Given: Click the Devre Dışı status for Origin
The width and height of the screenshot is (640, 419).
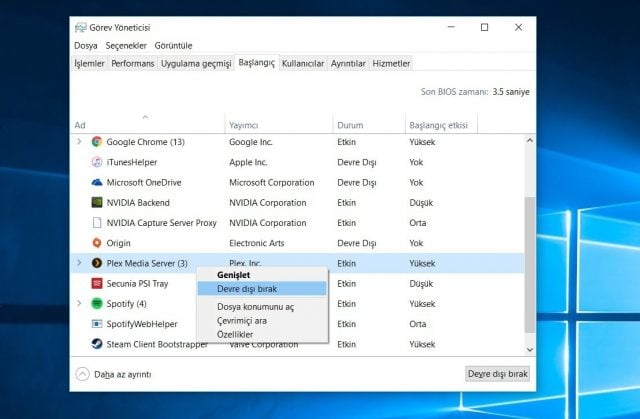Looking at the screenshot, I should 356,243.
